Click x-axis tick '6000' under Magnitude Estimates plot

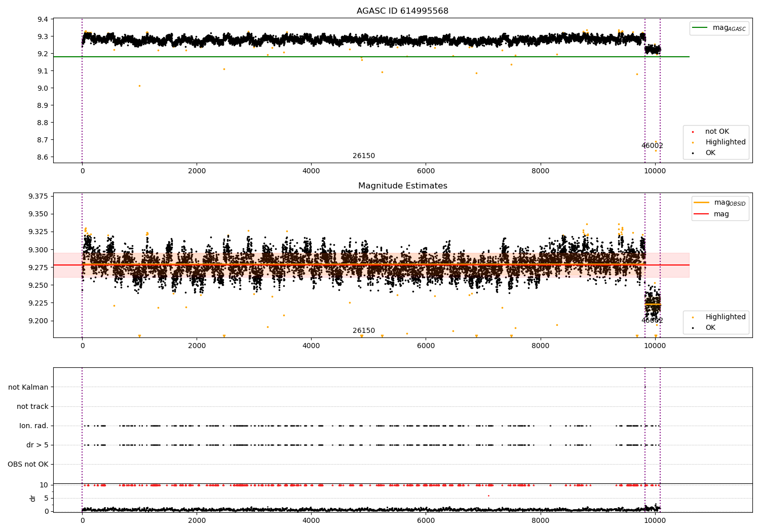click(x=426, y=346)
